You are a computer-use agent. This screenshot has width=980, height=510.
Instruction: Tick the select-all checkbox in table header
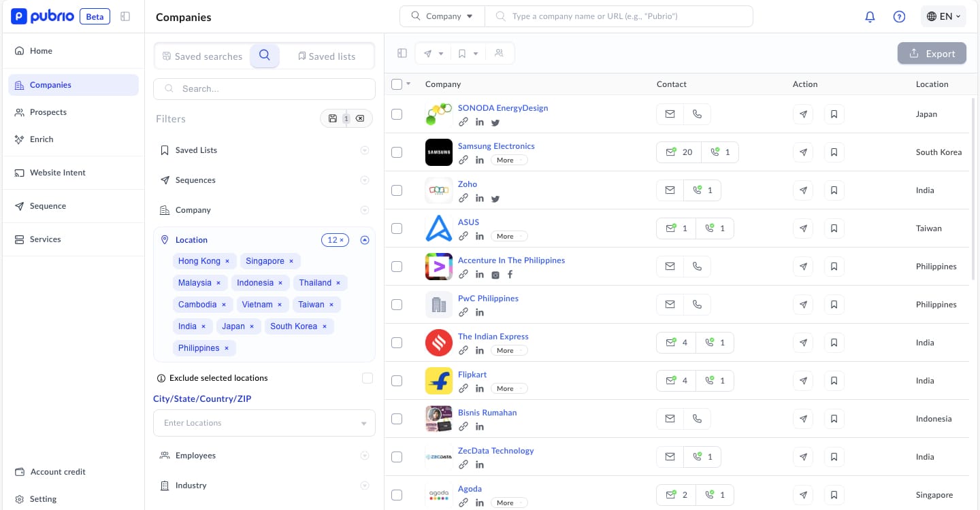(397, 84)
